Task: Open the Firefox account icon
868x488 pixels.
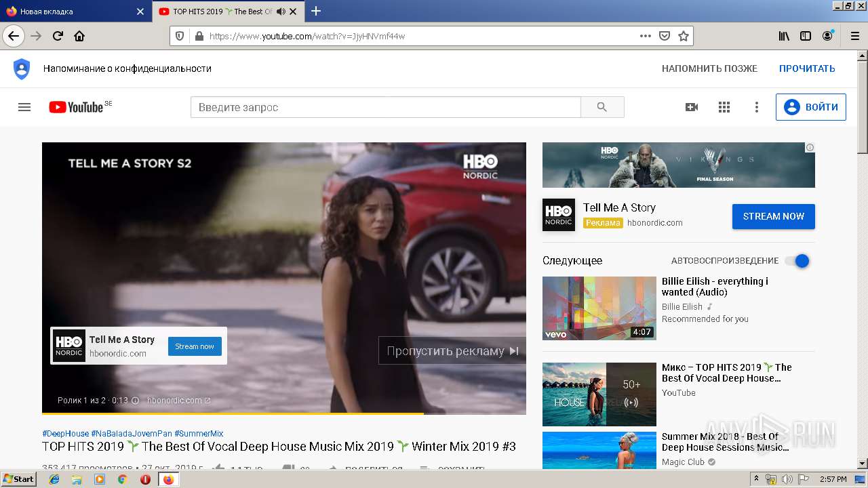Action: 827,36
